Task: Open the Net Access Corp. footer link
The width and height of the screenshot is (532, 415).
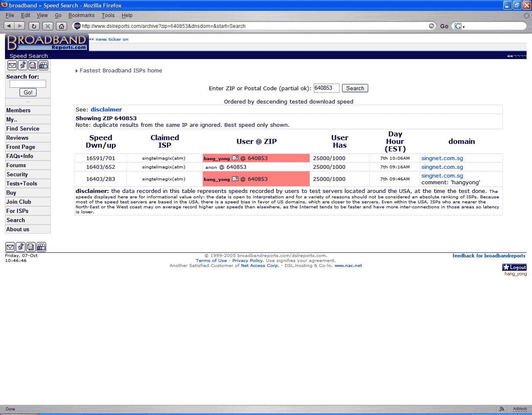Action: click(x=260, y=266)
